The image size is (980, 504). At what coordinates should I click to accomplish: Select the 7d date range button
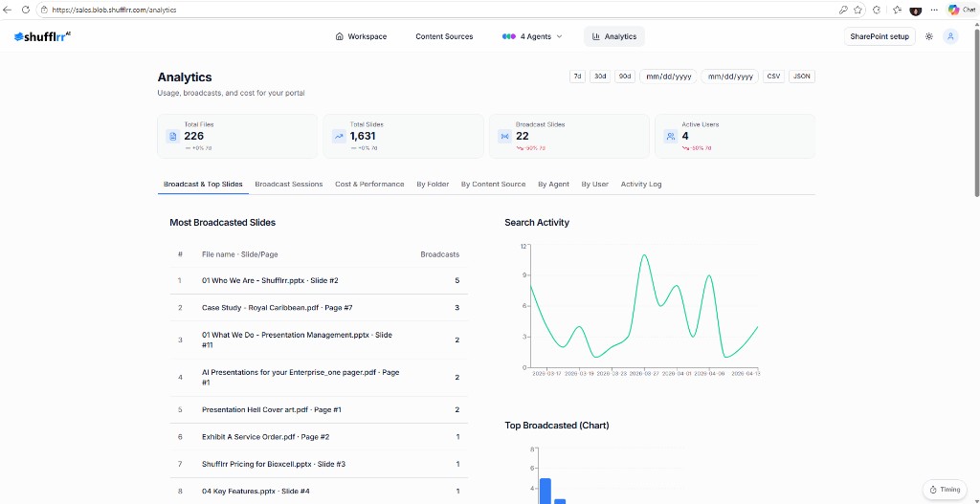point(577,77)
